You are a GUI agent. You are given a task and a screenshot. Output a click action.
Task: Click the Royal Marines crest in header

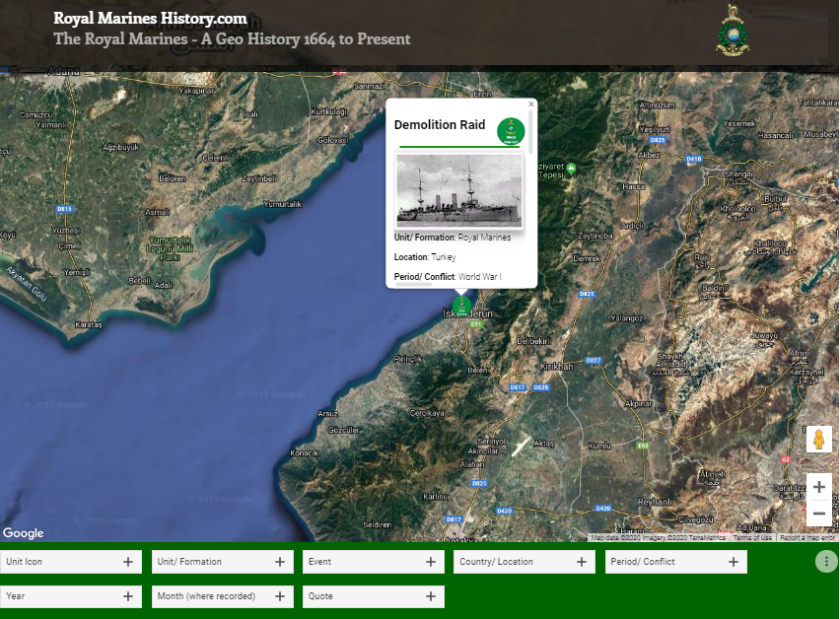(x=733, y=30)
